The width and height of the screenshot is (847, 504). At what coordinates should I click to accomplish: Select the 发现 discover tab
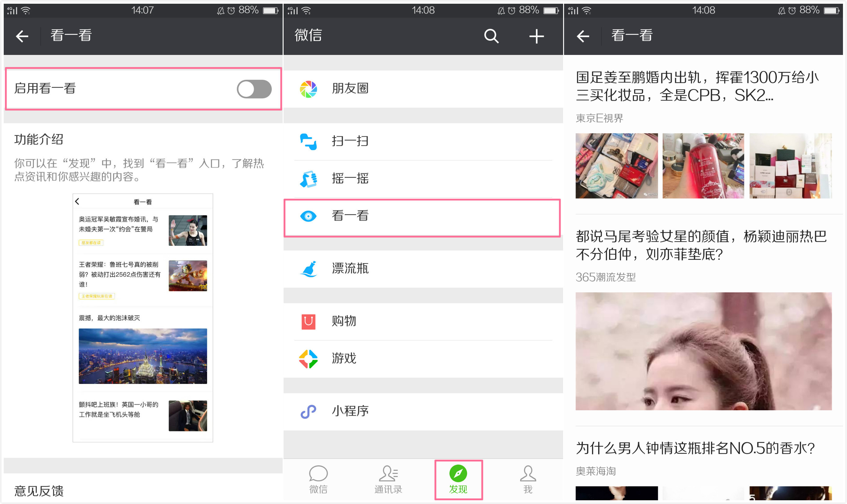[x=458, y=479]
